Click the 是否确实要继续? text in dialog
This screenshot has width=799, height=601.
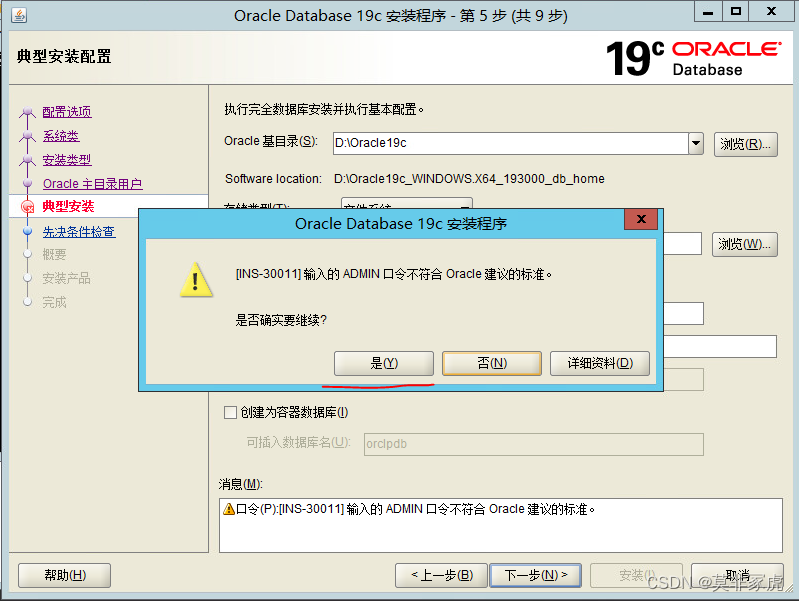point(281,320)
